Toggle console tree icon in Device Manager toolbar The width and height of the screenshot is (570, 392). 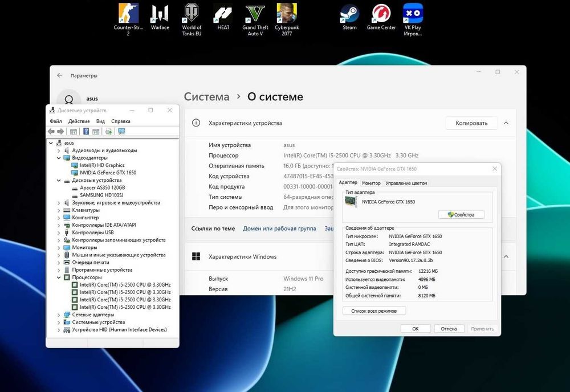pos(74,132)
